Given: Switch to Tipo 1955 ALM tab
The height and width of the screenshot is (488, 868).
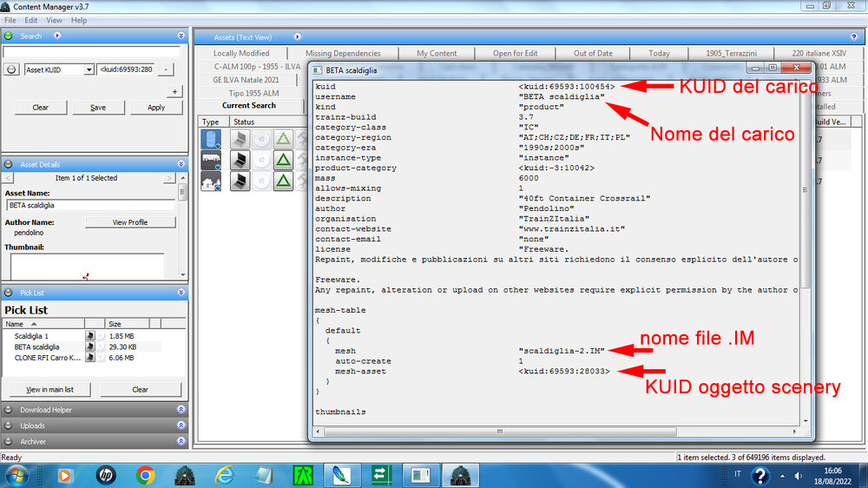Looking at the screenshot, I should (x=253, y=93).
